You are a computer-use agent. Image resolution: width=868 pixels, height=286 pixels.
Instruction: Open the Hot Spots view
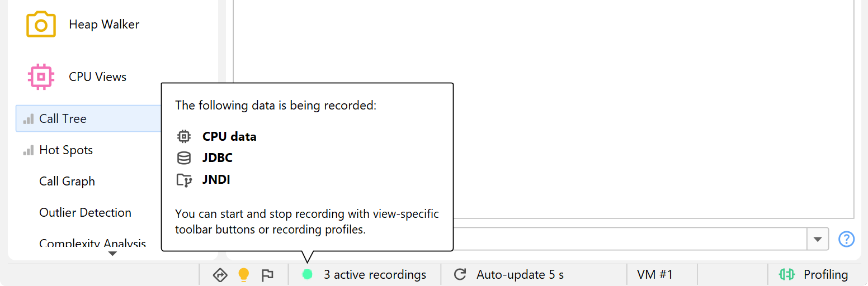pyautogui.click(x=66, y=150)
